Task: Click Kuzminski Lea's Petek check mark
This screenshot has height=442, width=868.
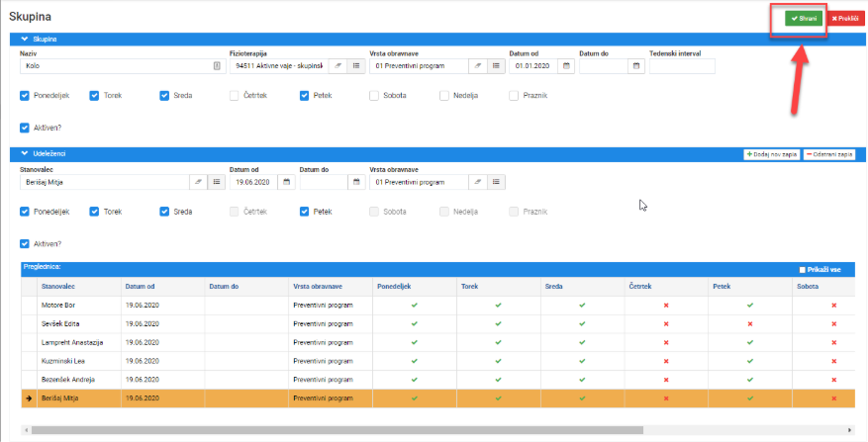Action: pos(750,361)
